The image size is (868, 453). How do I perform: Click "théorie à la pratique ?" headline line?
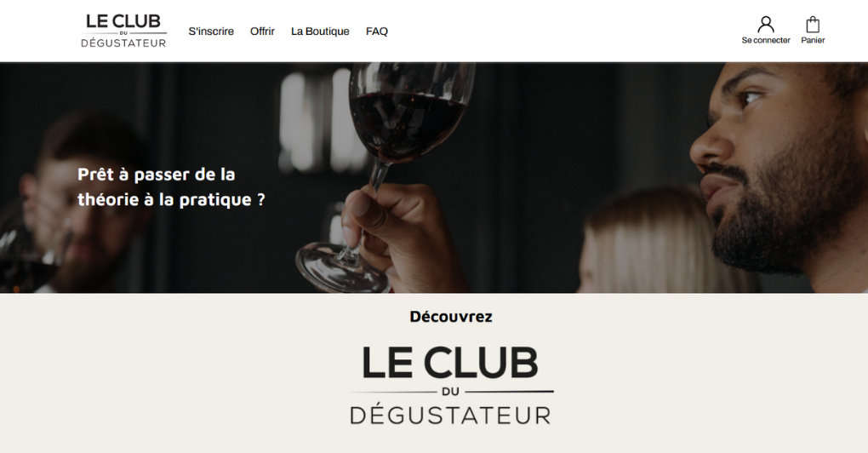172,199
